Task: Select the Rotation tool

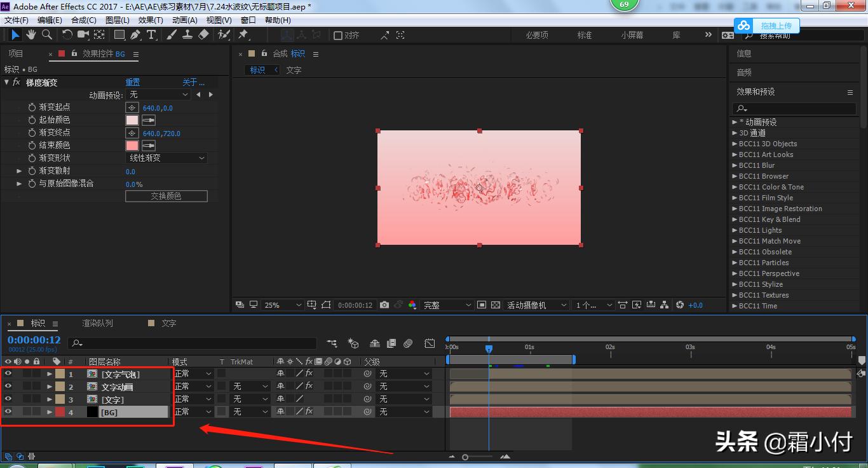Action: (x=67, y=35)
